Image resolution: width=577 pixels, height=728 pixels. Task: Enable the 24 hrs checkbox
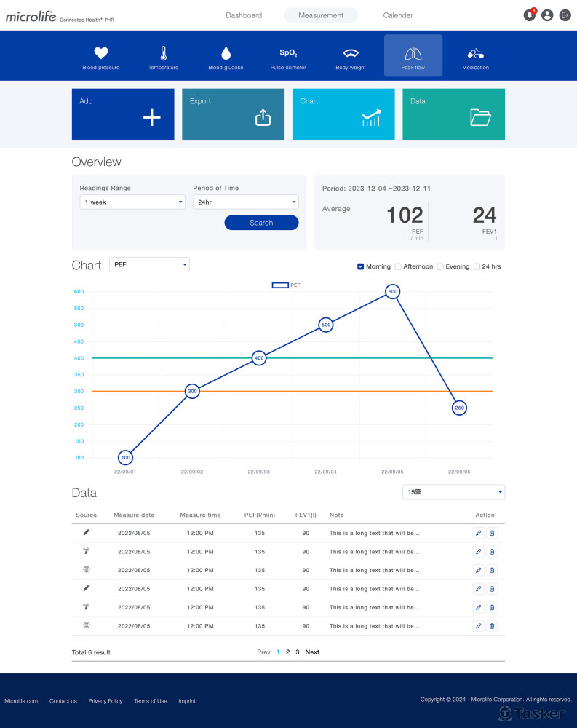pos(477,266)
